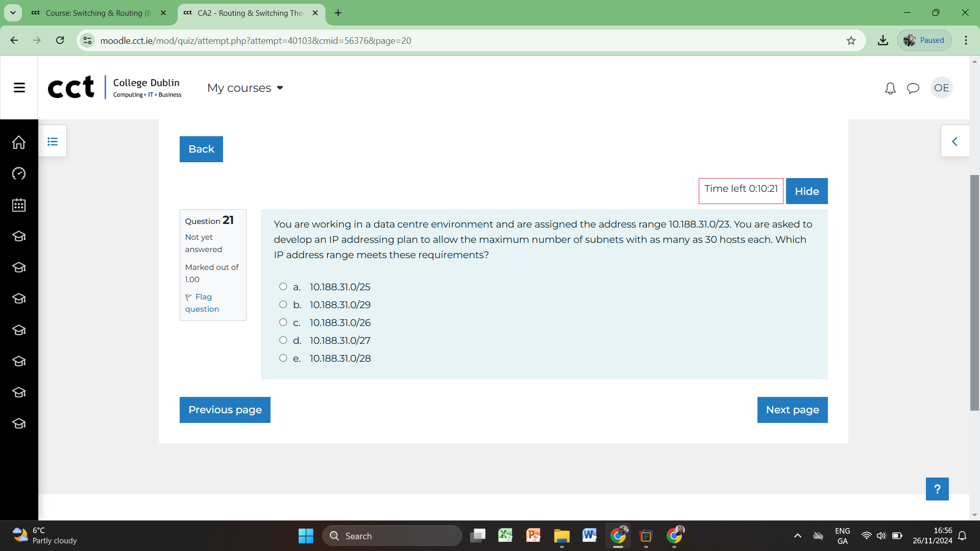Open the messages speech bubble icon
Screen dimensions: 980x551
point(913,88)
